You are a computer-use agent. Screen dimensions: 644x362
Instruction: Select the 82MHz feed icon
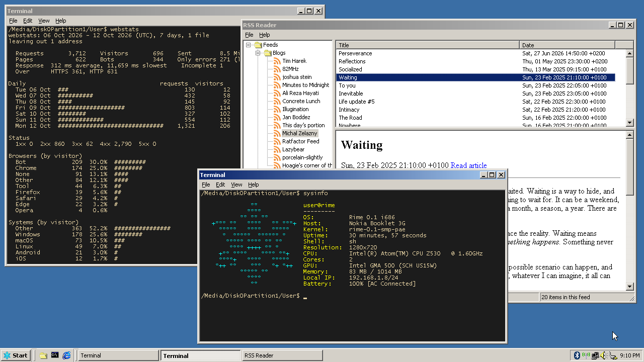277,69
